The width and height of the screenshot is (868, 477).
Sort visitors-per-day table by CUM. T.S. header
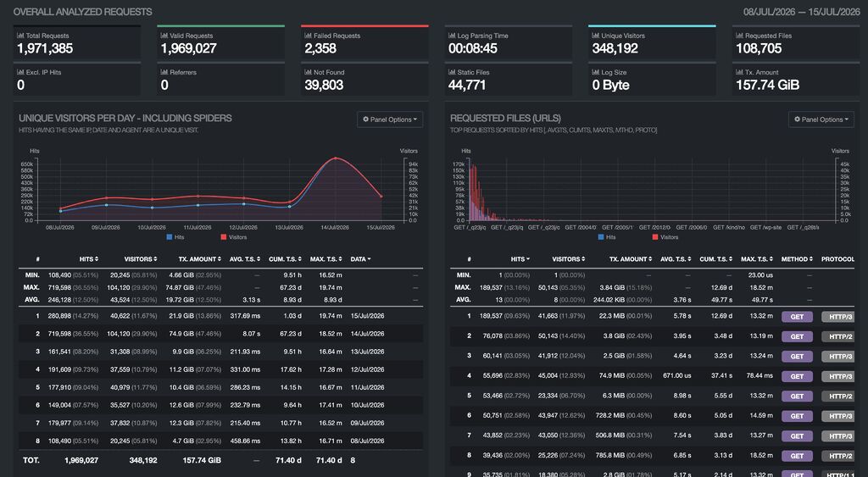click(x=284, y=259)
